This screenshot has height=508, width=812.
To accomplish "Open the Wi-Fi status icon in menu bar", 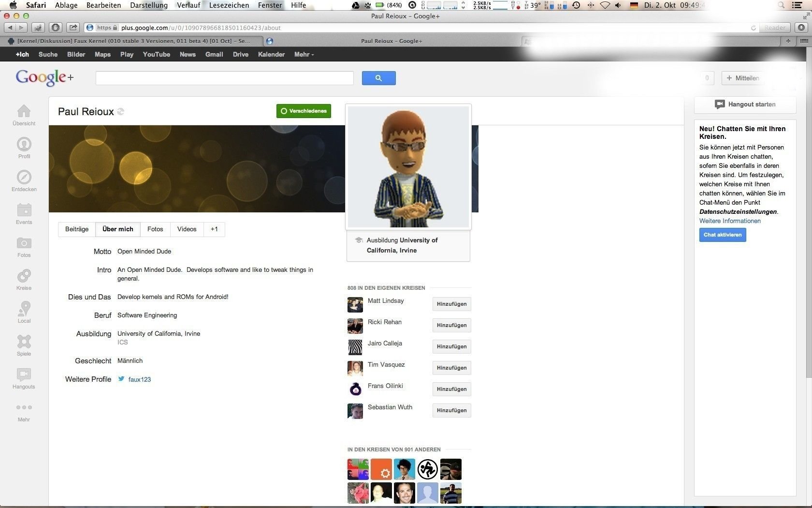I will click(605, 5).
